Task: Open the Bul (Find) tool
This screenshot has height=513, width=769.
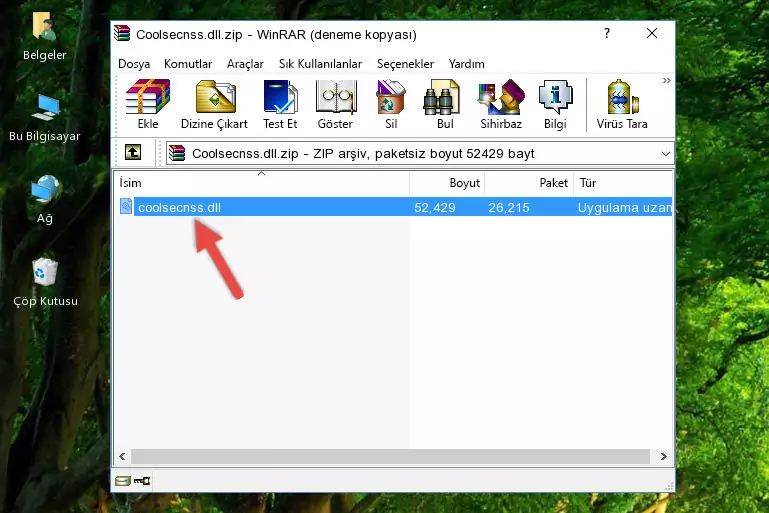Action: [442, 104]
